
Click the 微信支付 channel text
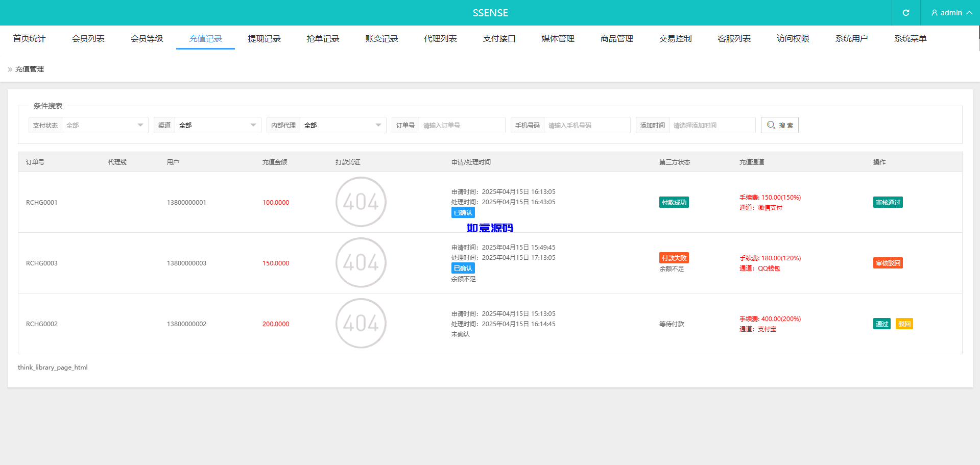[x=770, y=208]
